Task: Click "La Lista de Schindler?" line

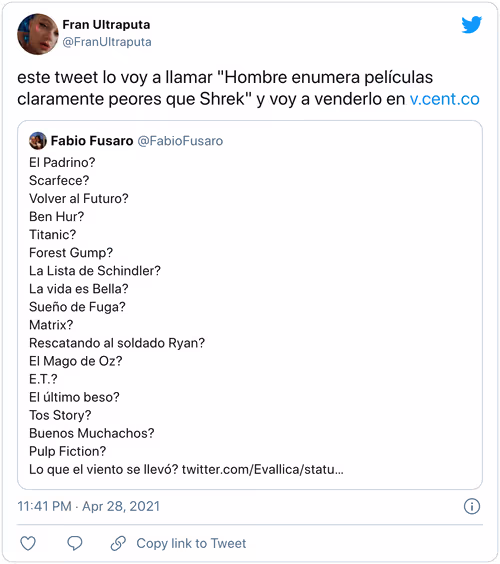Action: [95, 270]
